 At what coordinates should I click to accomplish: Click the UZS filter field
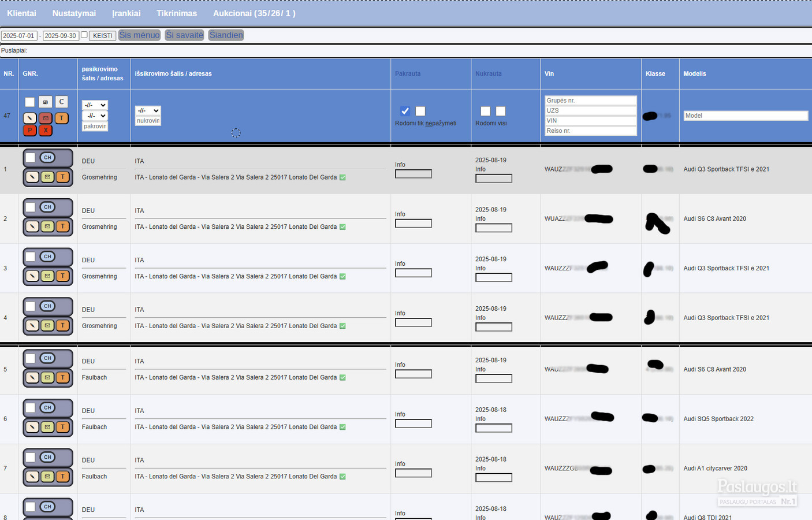point(590,110)
